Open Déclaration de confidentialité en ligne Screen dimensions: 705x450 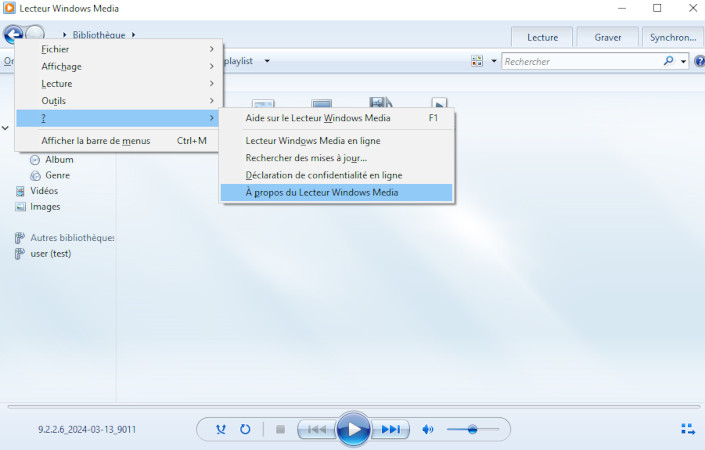click(x=336, y=175)
